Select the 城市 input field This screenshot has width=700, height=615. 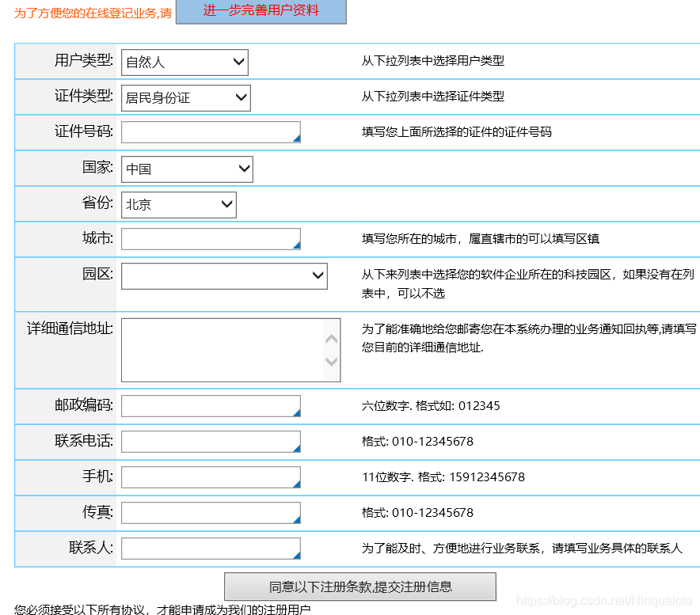[x=206, y=238]
